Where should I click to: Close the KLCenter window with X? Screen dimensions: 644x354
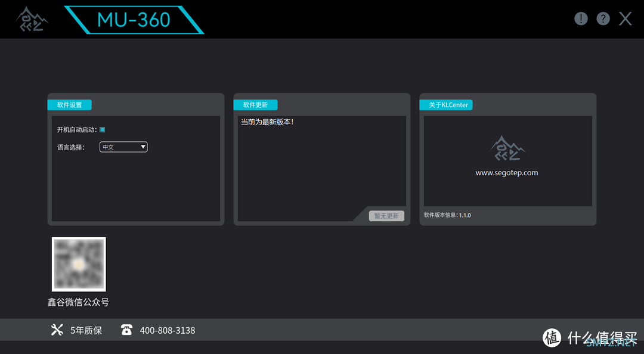click(625, 18)
